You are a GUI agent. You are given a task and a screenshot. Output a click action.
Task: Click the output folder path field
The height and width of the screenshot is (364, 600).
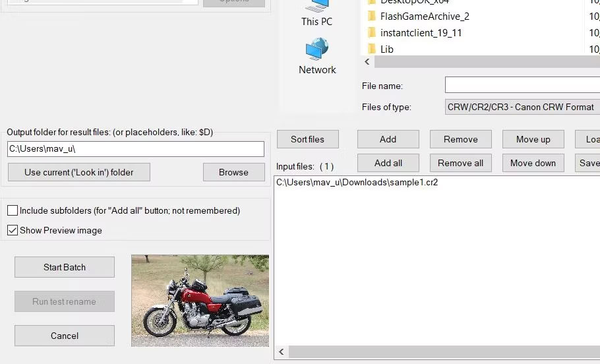[x=135, y=149]
